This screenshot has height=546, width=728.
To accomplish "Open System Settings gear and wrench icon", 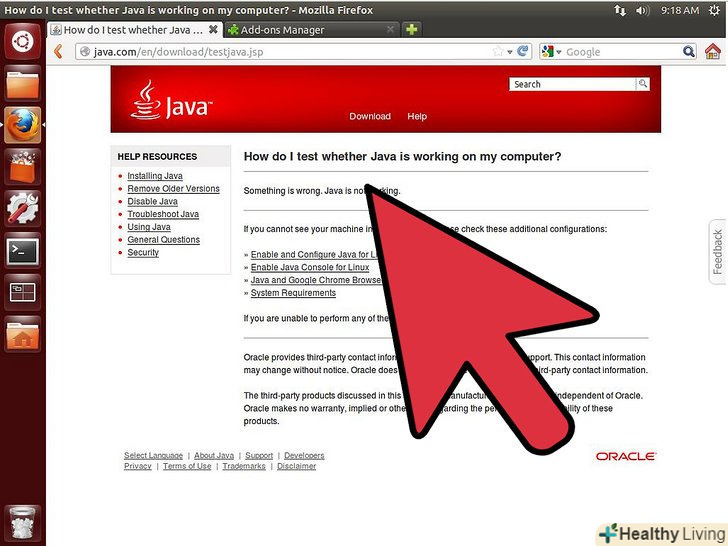I will pyautogui.click(x=22, y=208).
